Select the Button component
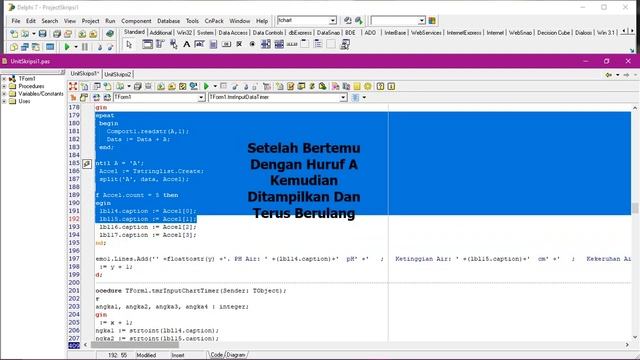This screenshot has height=360, width=640. (x=226, y=44)
